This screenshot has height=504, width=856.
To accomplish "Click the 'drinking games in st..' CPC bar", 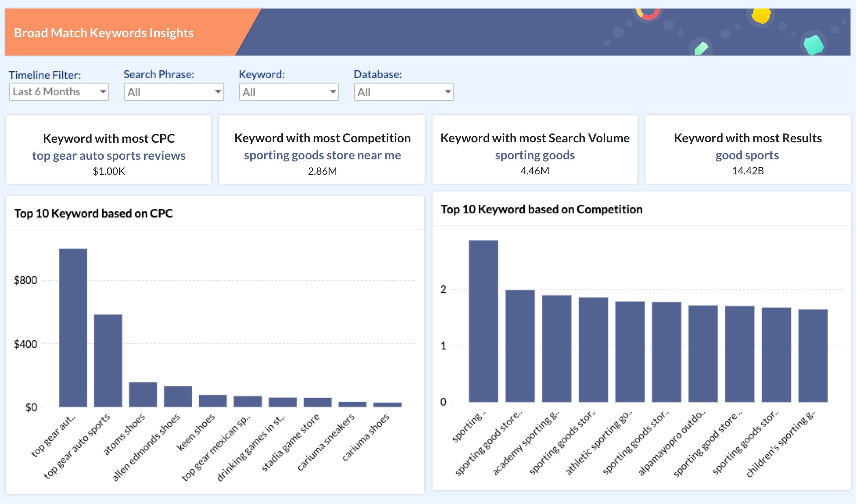I will (x=282, y=402).
